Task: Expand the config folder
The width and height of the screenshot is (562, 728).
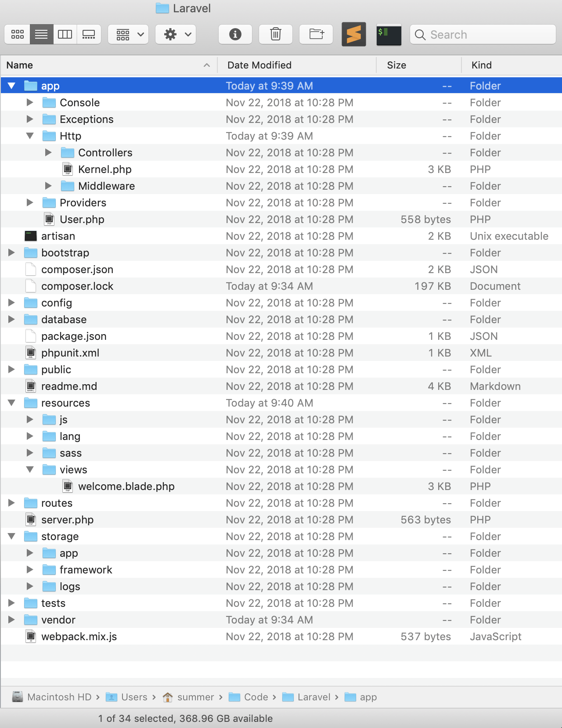Action: [12, 303]
